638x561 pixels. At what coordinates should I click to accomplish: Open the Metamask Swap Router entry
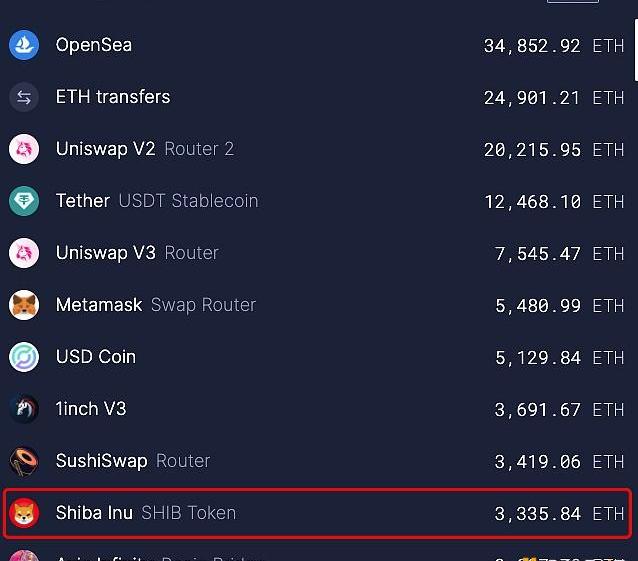coord(156,305)
